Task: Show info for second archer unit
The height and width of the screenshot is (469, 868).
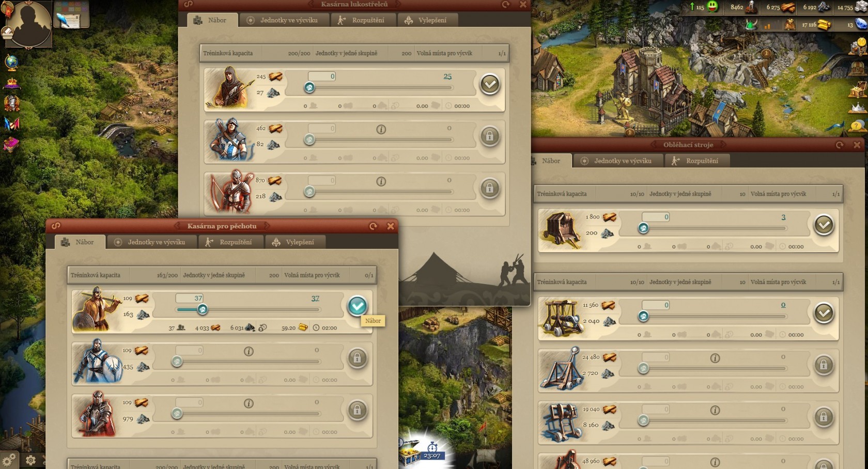Action: (x=381, y=129)
